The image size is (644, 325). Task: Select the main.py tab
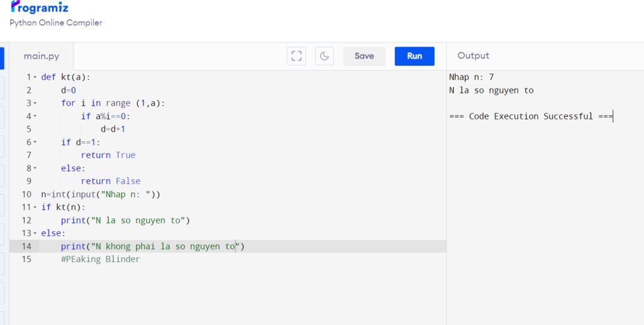pos(42,56)
